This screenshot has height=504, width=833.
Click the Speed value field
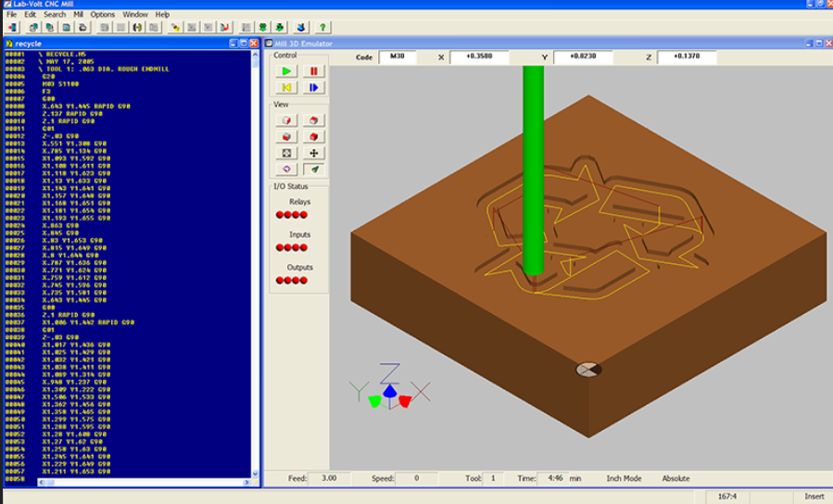pos(416,478)
